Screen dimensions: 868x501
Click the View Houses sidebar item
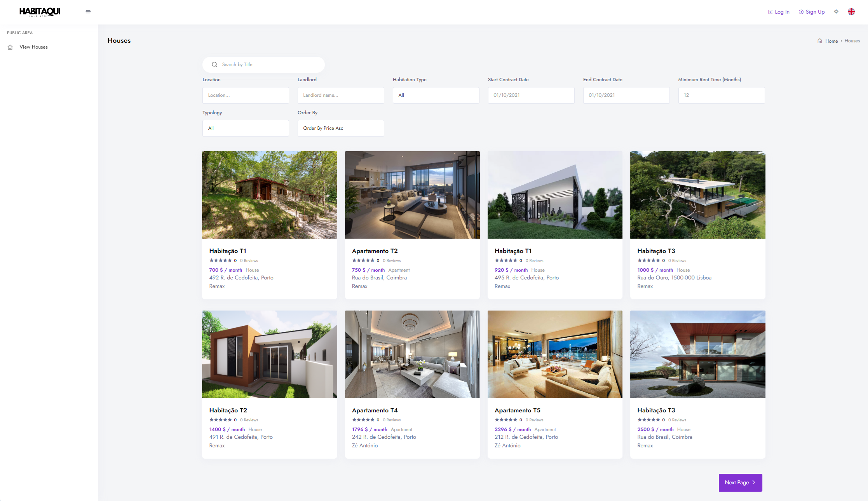[33, 47]
